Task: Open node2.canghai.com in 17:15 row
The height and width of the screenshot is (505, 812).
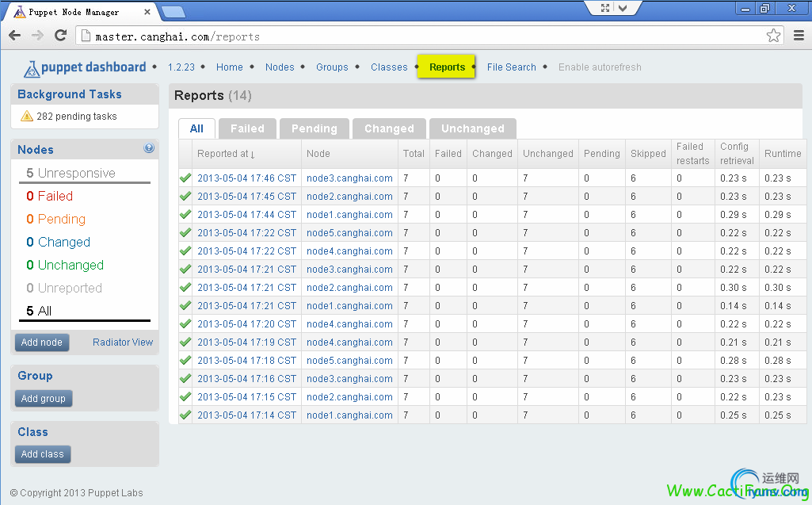Action: point(349,396)
